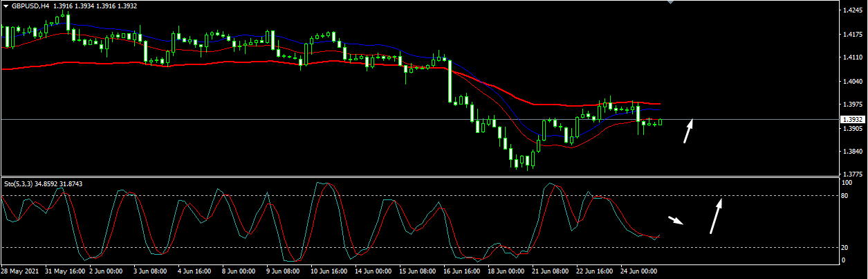Click the Sto(5,3,3) indicator label
868x279 pixels.
click(x=19, y=183)
